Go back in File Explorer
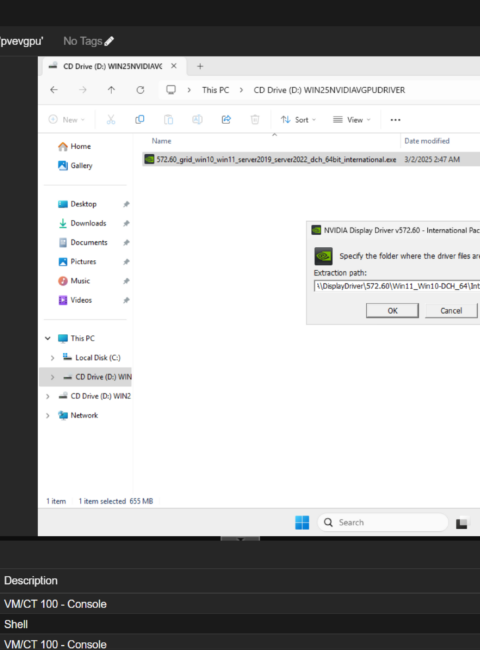This screenshot has height=650, width=480. (54, 90)
